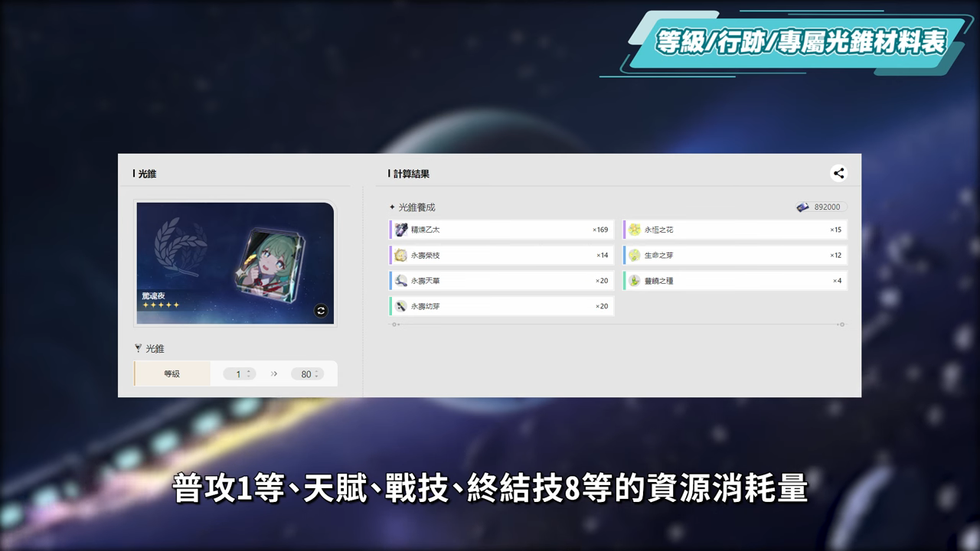Click the 精煉乙太 ×169 quantity row
Image resolution: width=980 pixels, height=551 pixels.
[501, 230]
